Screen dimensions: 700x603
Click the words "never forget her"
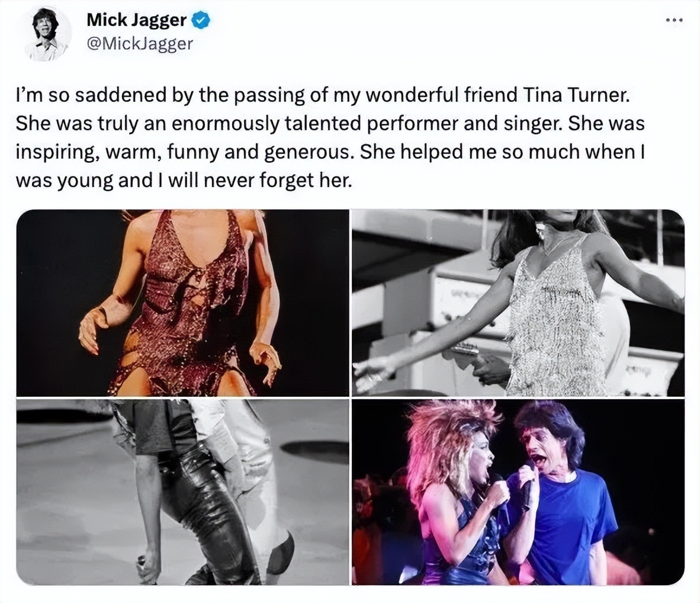[287, 179]
